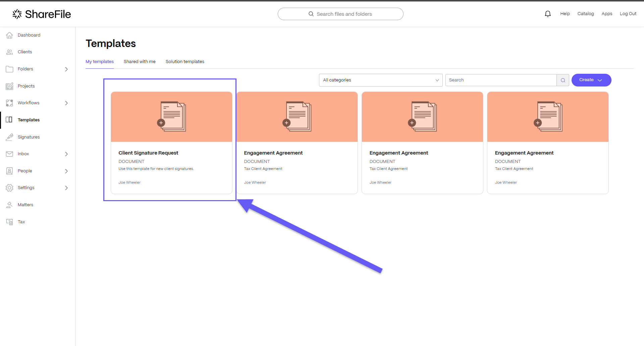Image resolution: width=644 pixels, height=346 pixels.
Task: Click the Tax icon in sidebar
Action: tap(9, 222)
